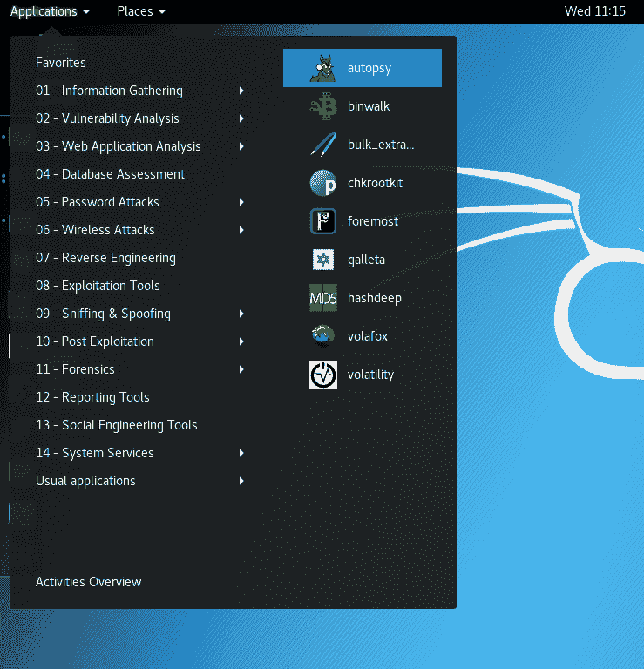Open 10 - Post Exploitation category
The width and height of the screenshot is (644, 669).
pos(95,341)
